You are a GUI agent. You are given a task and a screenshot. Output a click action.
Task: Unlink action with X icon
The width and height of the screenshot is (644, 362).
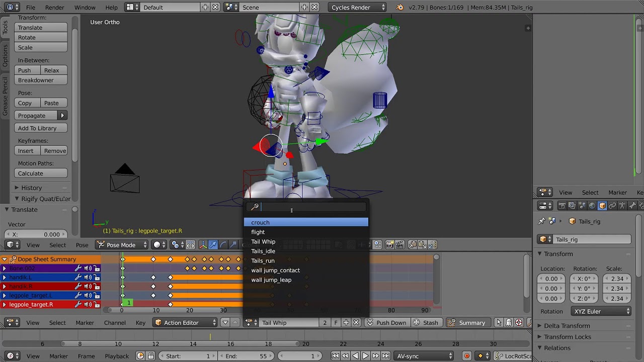(356, 323)
